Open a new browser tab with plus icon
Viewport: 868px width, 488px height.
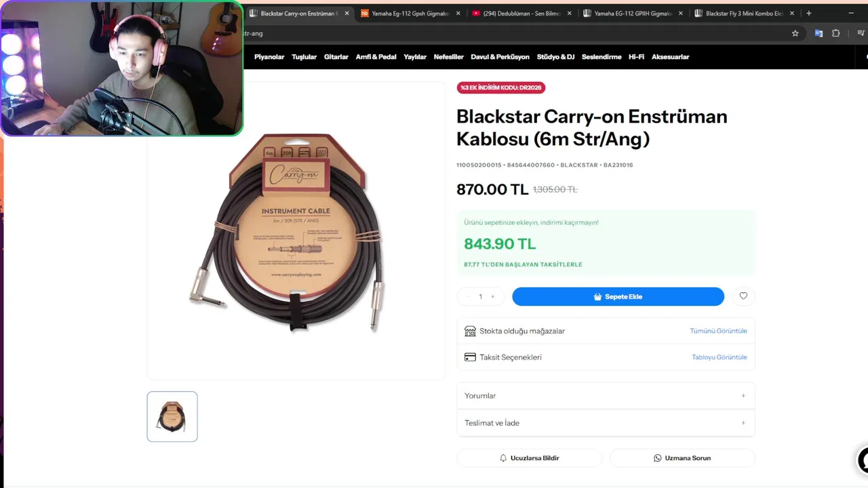808,13
